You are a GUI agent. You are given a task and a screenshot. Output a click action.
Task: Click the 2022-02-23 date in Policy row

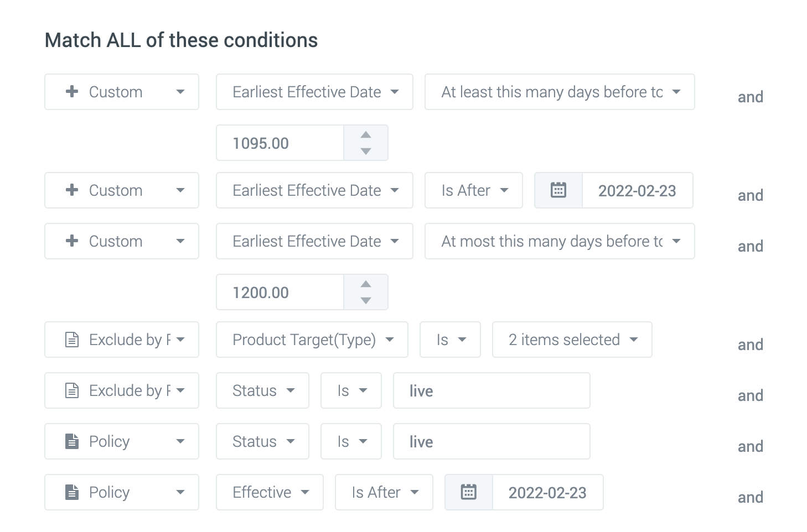[547, 492]
